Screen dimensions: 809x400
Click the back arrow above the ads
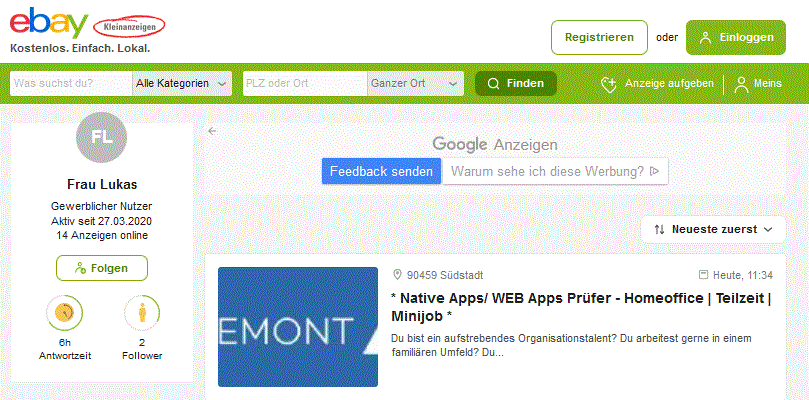tap(212, 131)
